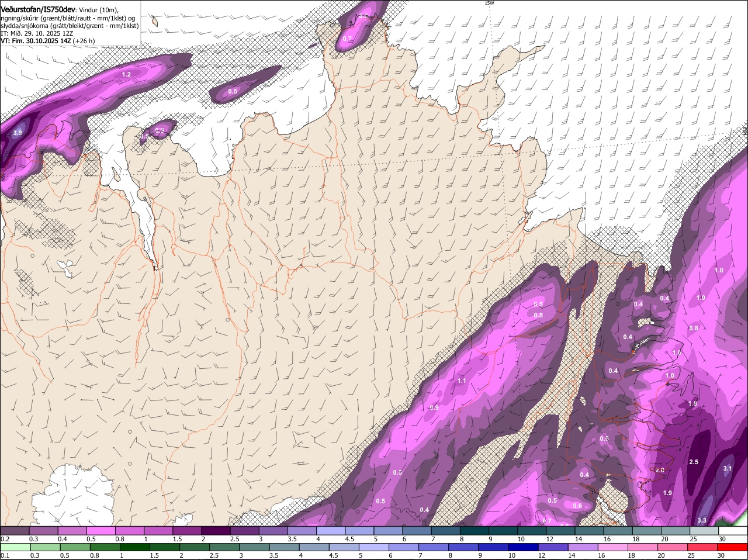Pick upper legend swatch between 10 and 12

pos(531,531)
